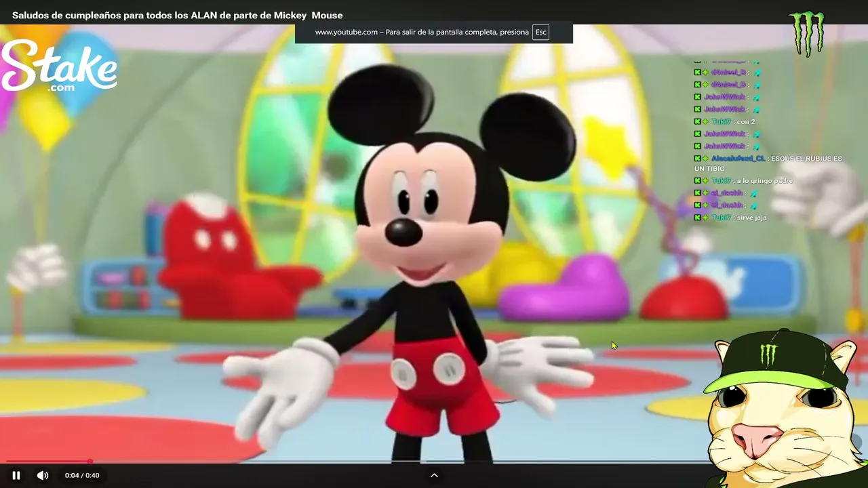Click the red progress bar scrubber handle
This screenshot has height=488, width=868.
[90, 462]
